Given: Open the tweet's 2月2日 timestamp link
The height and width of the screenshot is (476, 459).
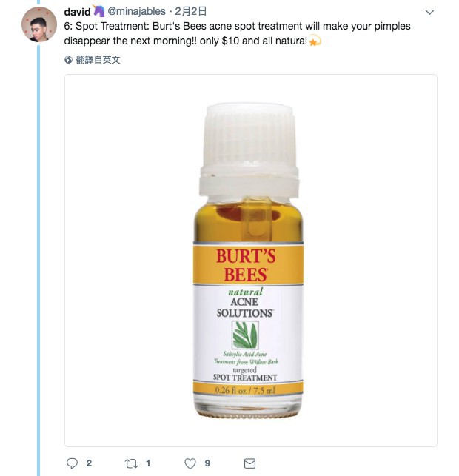Looking at the screenshot, I should [190, 12].
